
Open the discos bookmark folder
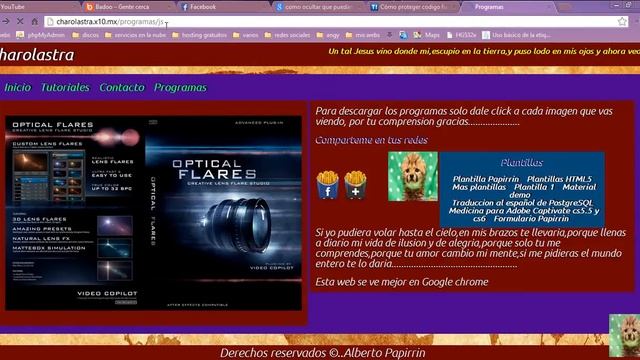click(x=85, y=35)
